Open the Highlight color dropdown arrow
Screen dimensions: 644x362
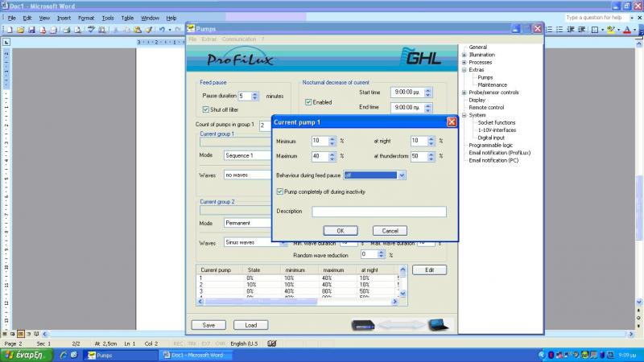point(618,30)
